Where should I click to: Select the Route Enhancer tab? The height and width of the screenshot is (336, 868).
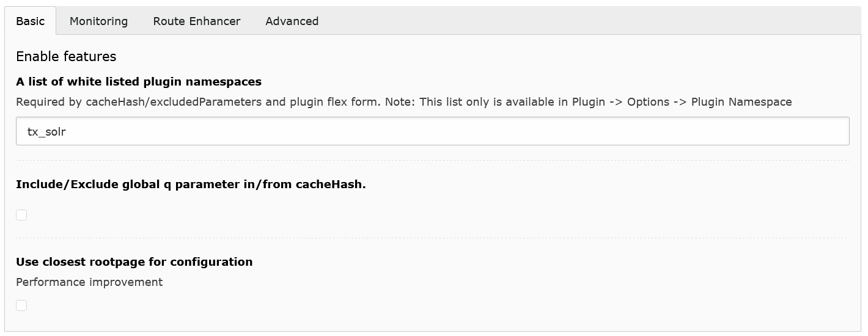point(196,21)
